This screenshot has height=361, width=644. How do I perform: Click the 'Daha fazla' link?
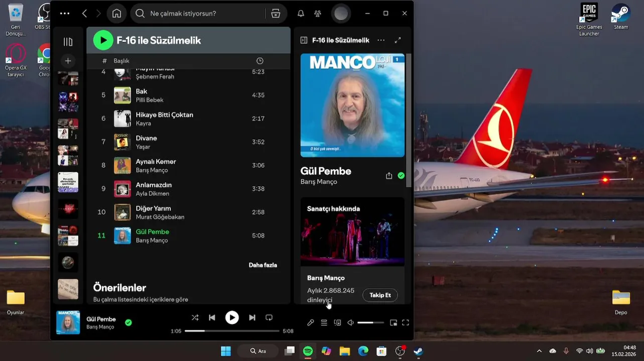tap(263, 265)
